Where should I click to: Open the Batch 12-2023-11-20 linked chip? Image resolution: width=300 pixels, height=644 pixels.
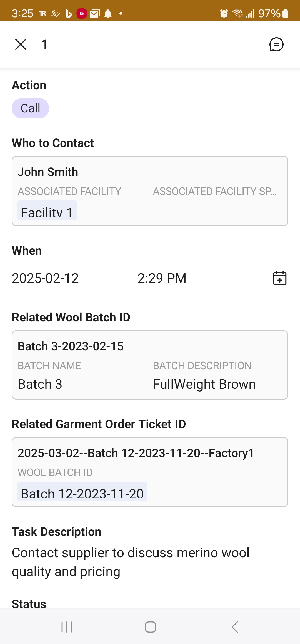coord(82,493)
